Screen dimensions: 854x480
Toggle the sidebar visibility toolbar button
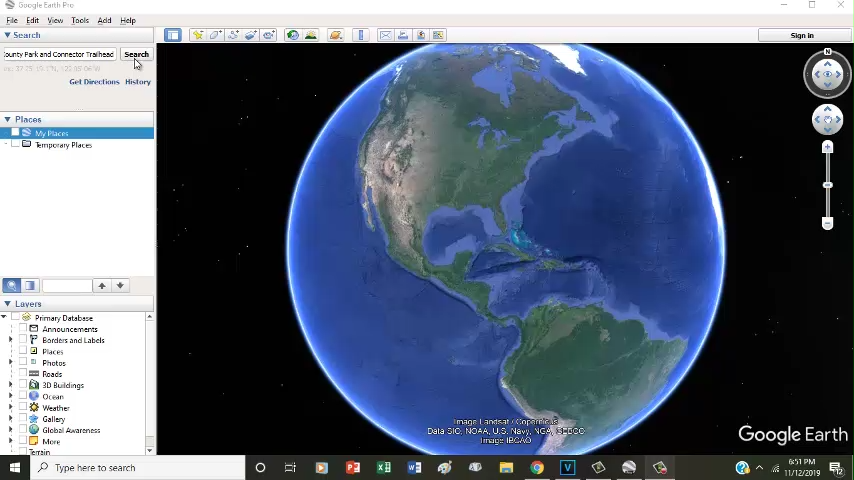pos(173,35)
